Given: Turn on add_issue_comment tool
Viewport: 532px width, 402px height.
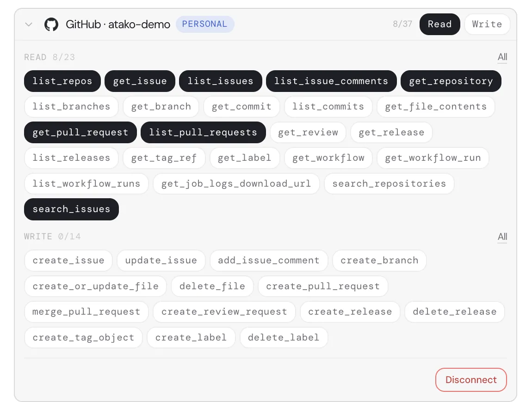Looking at the screenshot, I should pyautogui.click(x=269, y=260).
